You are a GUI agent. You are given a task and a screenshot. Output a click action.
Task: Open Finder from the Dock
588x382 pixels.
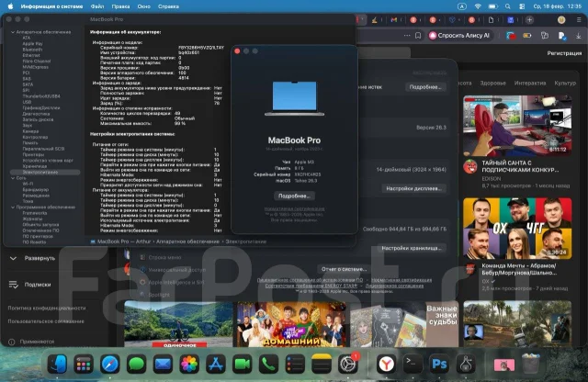point(57,364)
